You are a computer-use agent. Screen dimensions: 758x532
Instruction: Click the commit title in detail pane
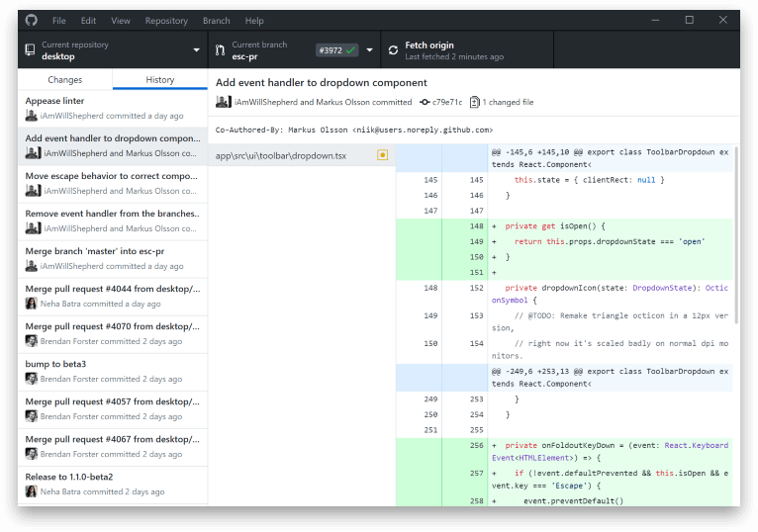pos(322,83)
